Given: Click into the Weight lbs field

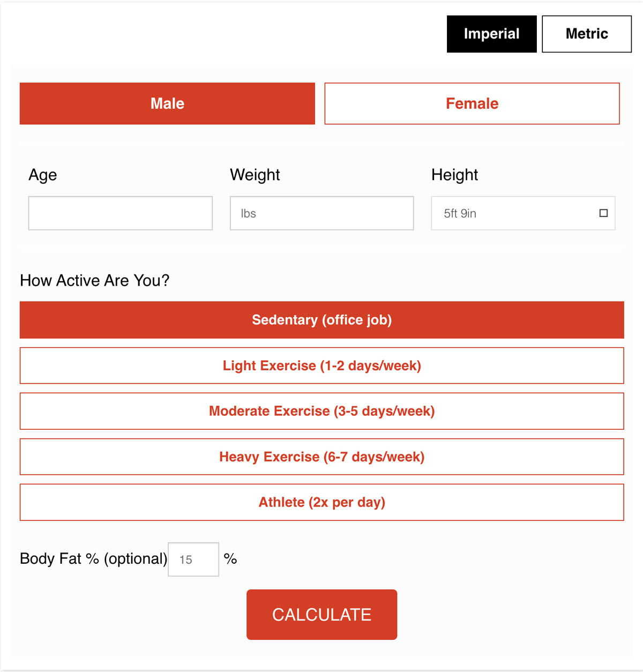Looking at the screenshot, I should pos(322,213).
